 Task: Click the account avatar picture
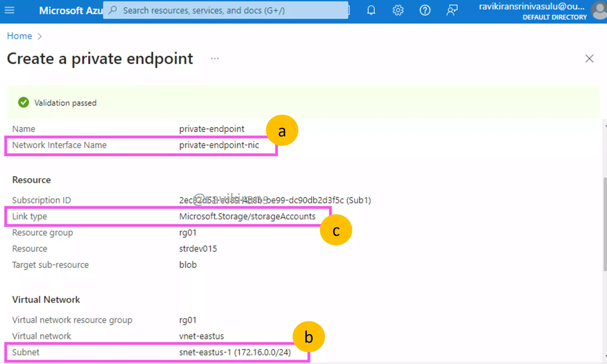[x=600, y=10]
